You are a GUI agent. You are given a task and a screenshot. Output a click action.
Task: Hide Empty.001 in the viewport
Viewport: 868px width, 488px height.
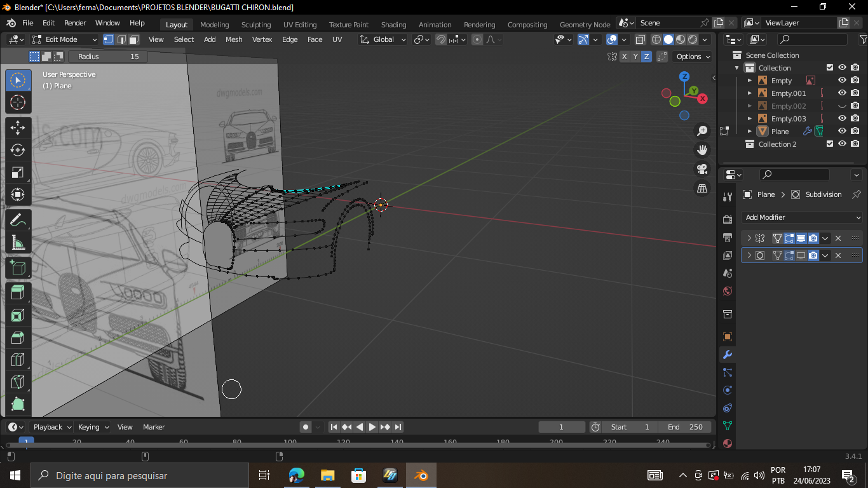[842, 93]
